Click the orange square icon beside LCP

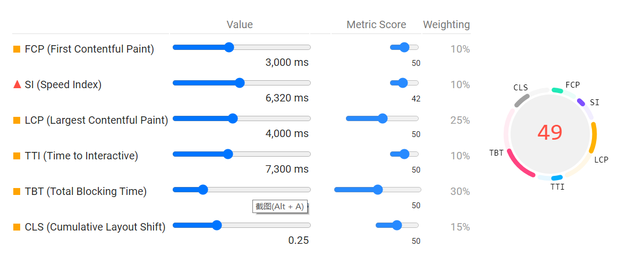[x=17, y=121]
